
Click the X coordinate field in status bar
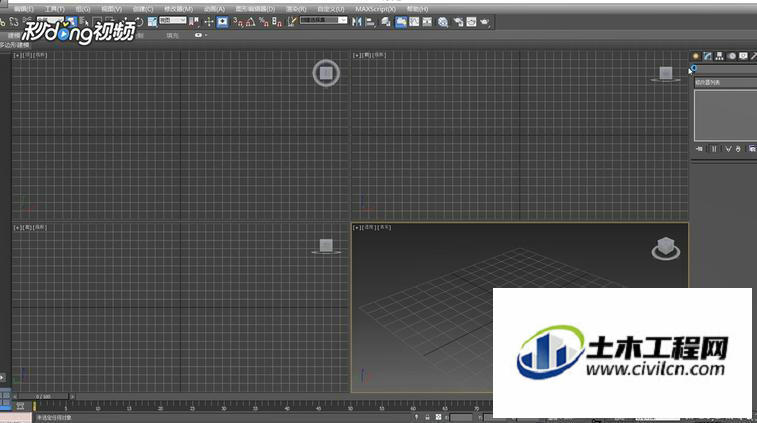[461, 418]
